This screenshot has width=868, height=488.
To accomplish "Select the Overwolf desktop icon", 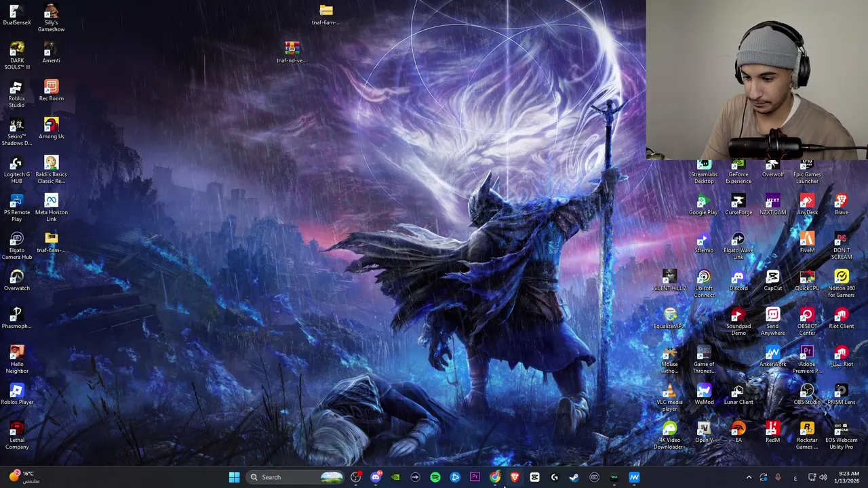I will (773, 169).
